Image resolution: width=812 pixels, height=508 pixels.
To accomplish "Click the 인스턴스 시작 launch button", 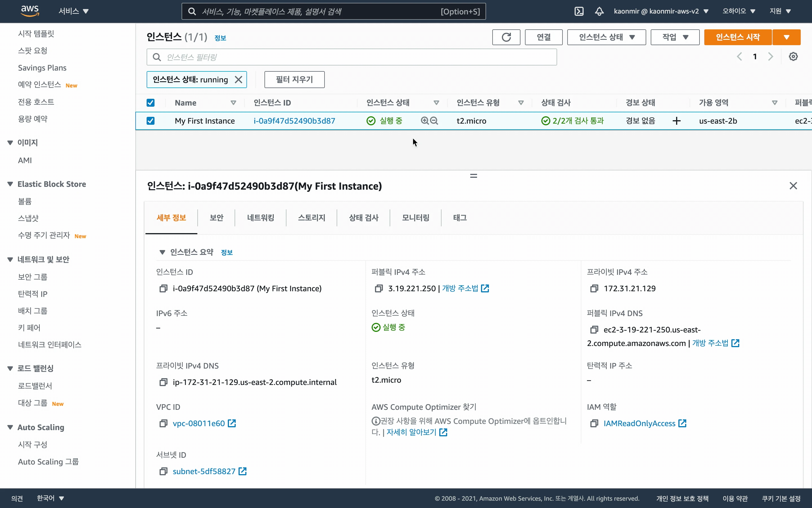I will pos(738,37).
